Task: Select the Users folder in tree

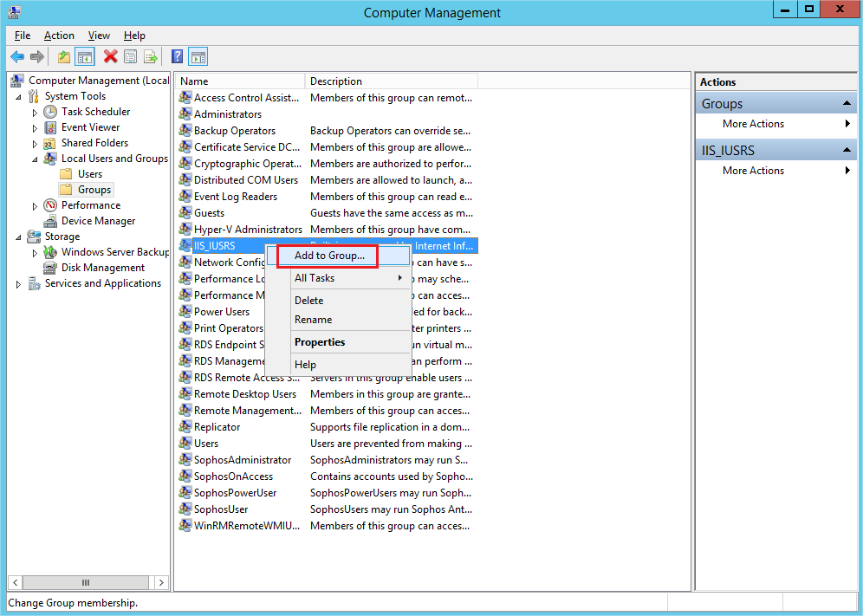Action: click(90, 174)
